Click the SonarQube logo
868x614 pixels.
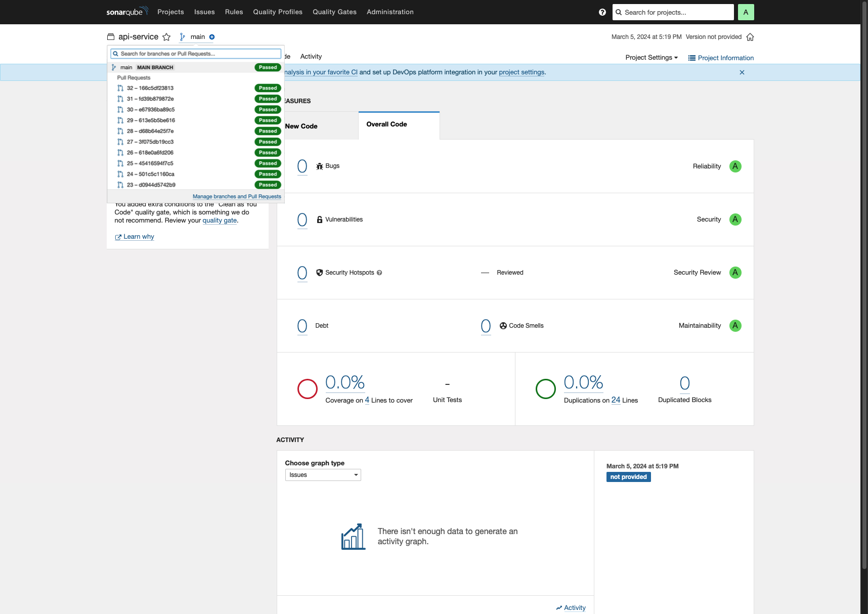(x=126, y=11)
